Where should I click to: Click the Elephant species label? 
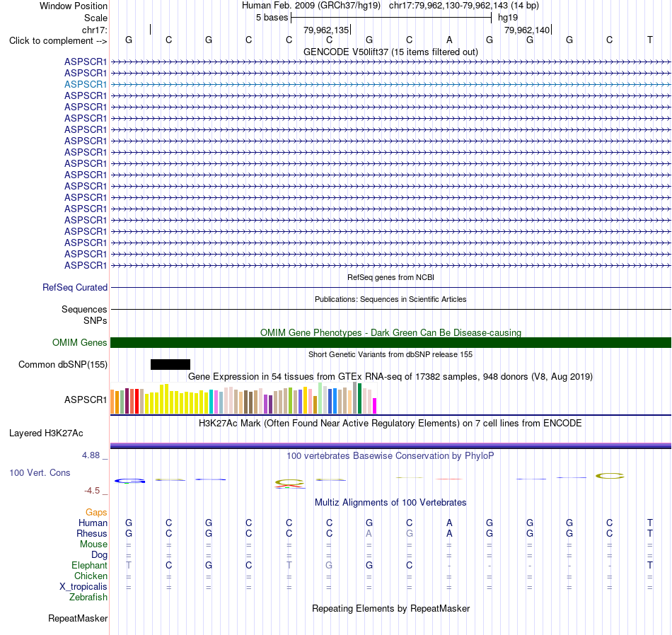(89, 566)
